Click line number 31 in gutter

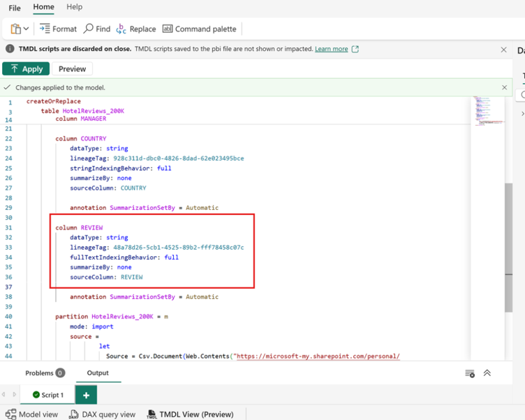tap(8, 227)
